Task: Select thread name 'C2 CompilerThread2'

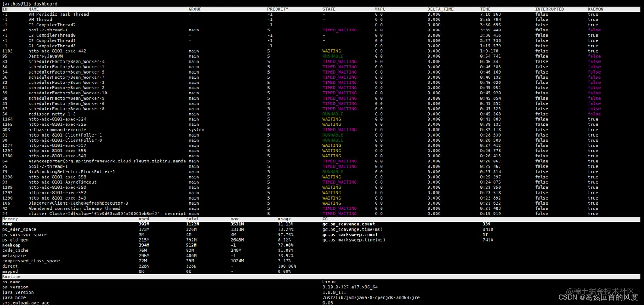Action: point(52,25)
